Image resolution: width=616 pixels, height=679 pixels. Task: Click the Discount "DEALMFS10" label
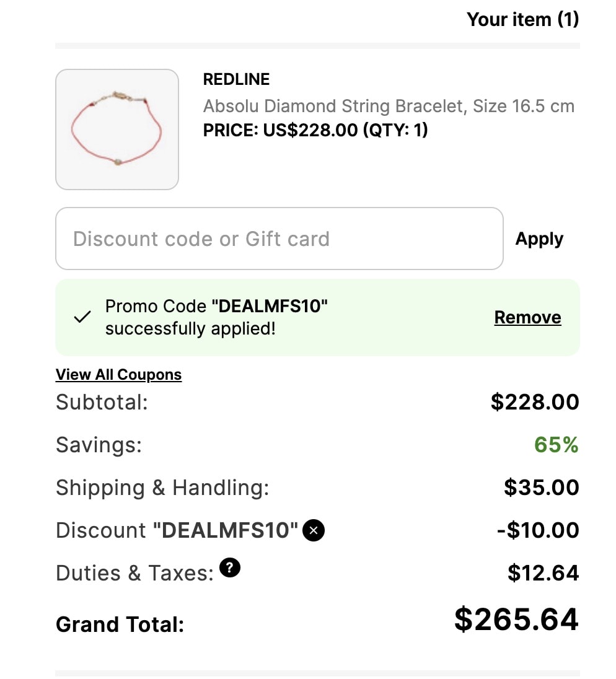(x=177, y=530)
